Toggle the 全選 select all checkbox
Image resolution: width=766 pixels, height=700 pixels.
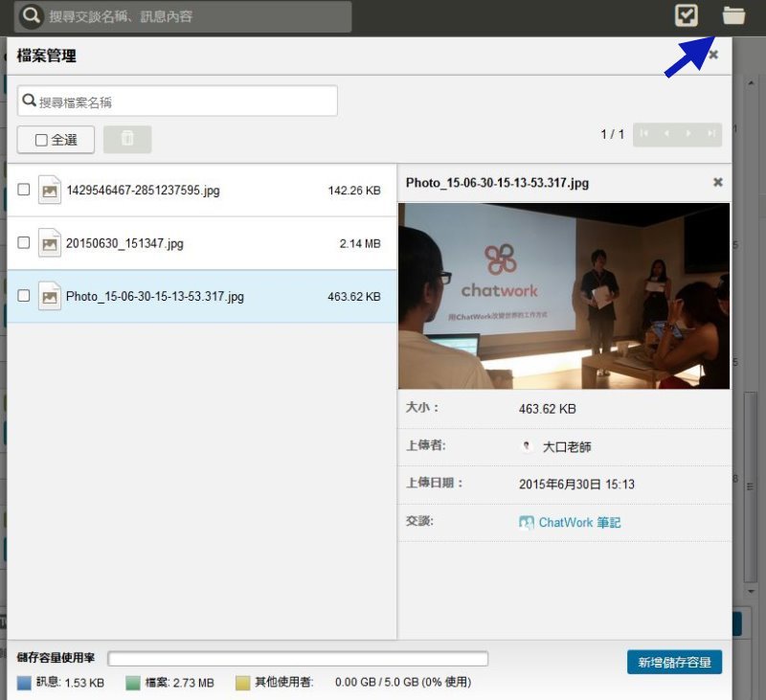point(41,140)
